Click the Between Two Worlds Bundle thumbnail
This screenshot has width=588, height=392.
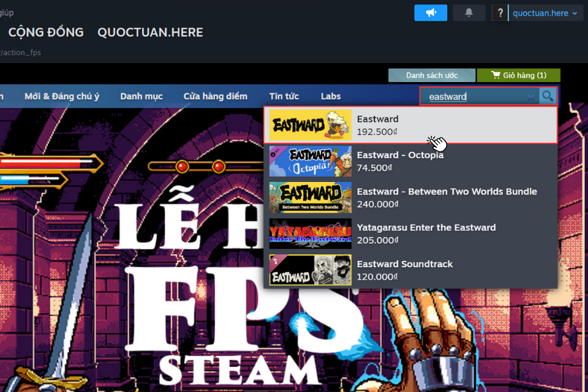311,198
